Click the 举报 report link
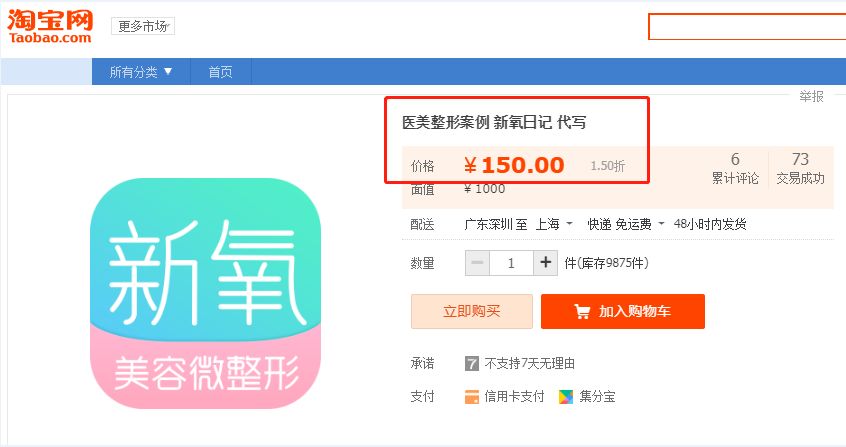The image size is (846, 447). click(811, 96)
